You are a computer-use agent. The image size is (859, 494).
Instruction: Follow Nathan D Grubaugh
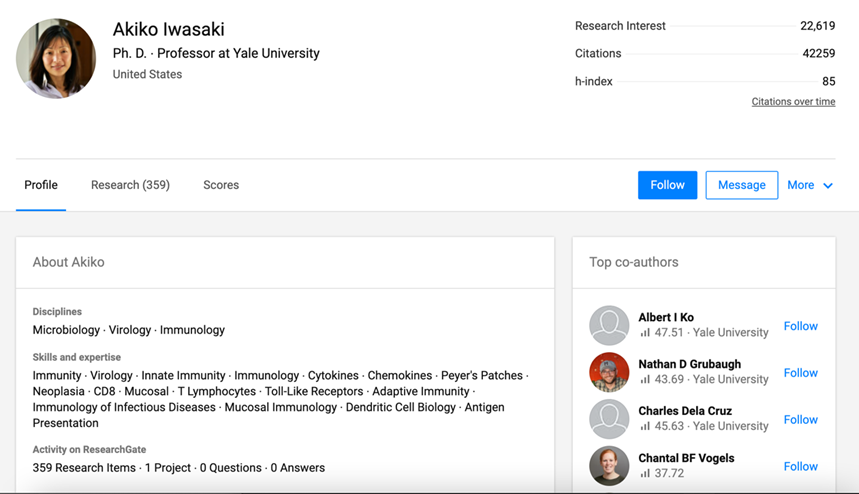[801, 373]
